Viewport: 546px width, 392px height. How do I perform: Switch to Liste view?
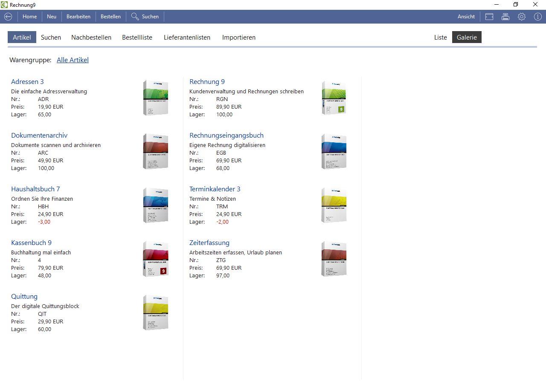click(x=440, y=37)
